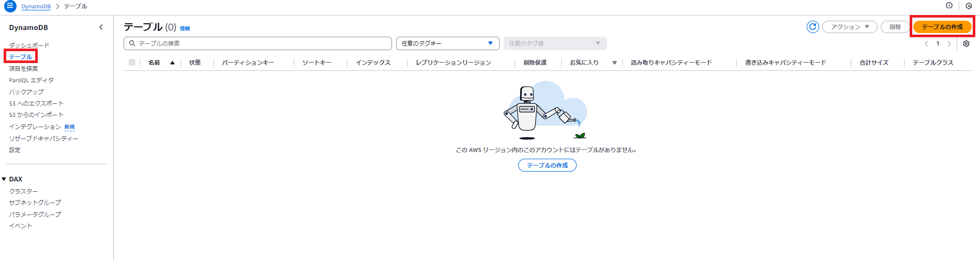Collapse the DynamoDB side navigation arrow
980x260 pixels.
pyautogui.click(x=101, y=27)
